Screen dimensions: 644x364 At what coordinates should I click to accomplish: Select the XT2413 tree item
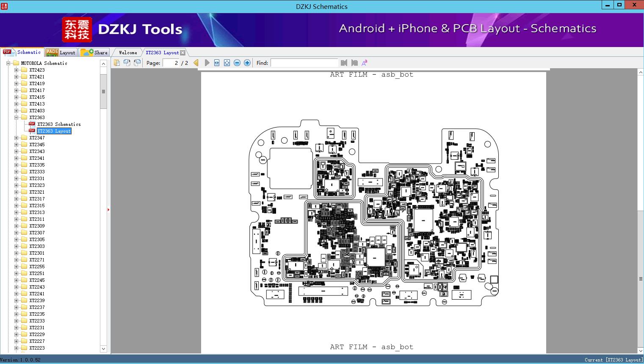click(37, 104)
